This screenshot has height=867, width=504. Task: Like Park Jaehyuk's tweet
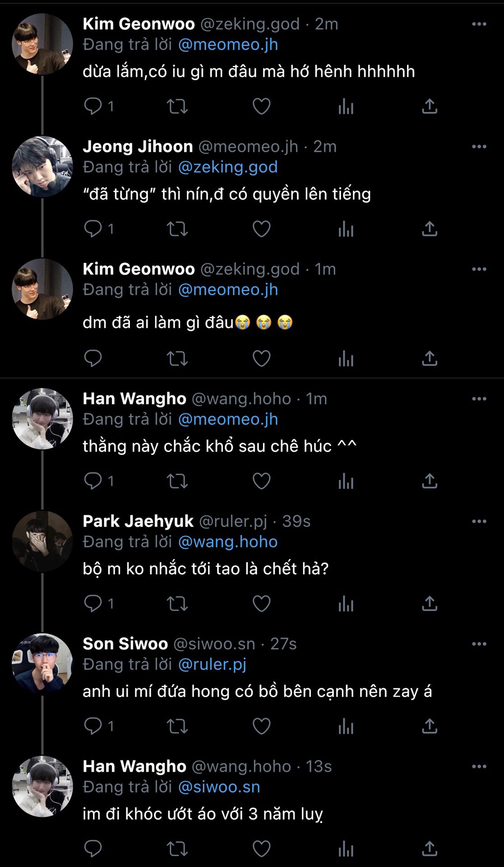pyautogui.click(x=261, y=604)
